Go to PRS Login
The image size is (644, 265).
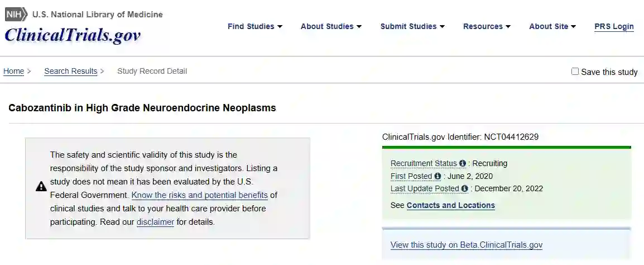(614, 26)
